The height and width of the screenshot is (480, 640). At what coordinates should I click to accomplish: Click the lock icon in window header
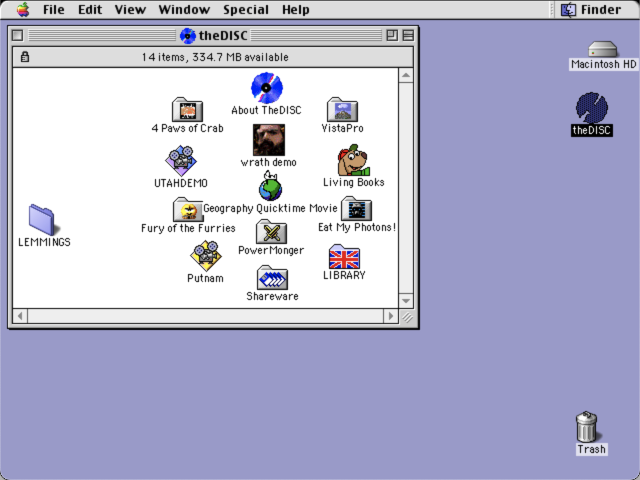(25, 57)
